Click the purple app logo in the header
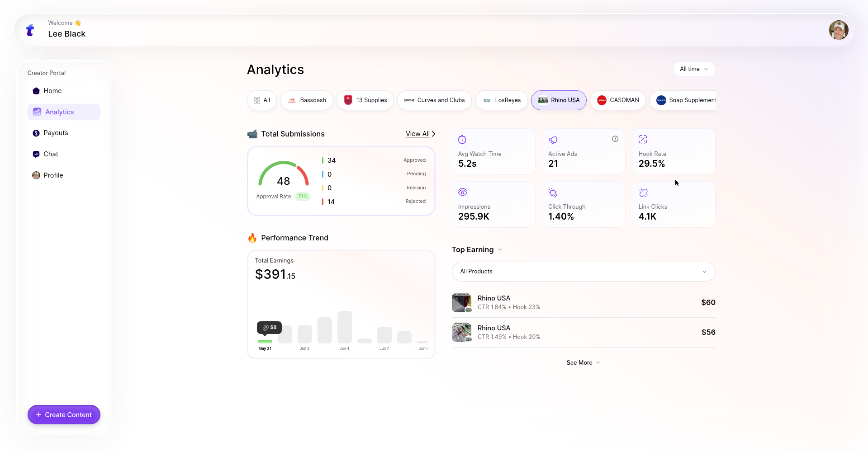The image size is (868, 451). tap(30, 30)
